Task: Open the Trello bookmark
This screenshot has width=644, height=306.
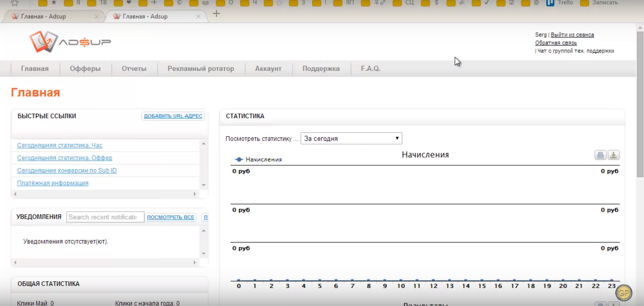Action: (560, 3)
